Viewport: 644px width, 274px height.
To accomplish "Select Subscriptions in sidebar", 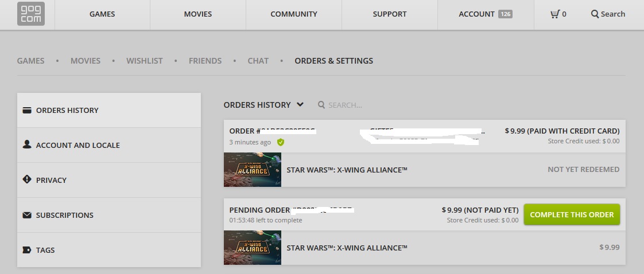I will tap(109, 215).
